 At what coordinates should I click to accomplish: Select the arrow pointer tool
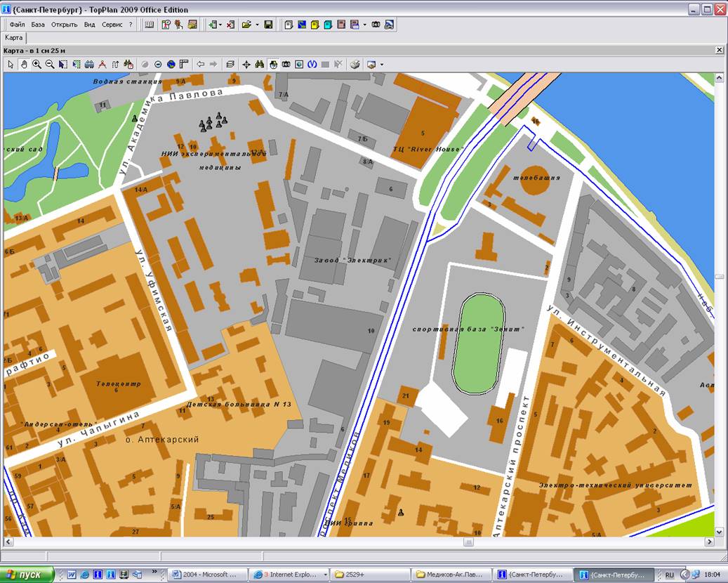[11, 64]
